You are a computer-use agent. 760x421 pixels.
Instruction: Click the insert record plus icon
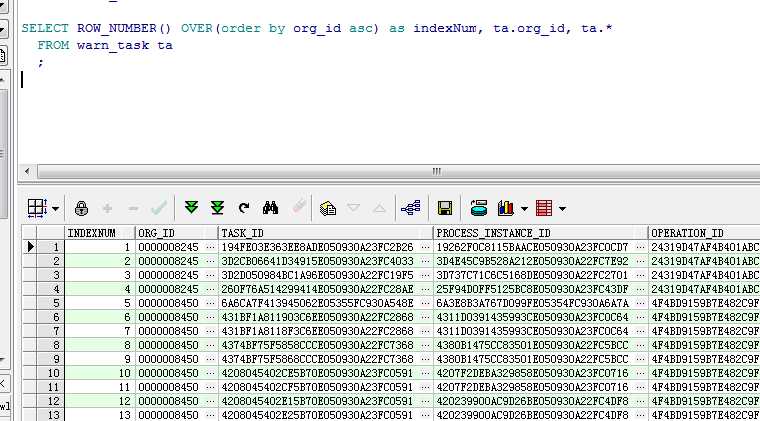107,208
